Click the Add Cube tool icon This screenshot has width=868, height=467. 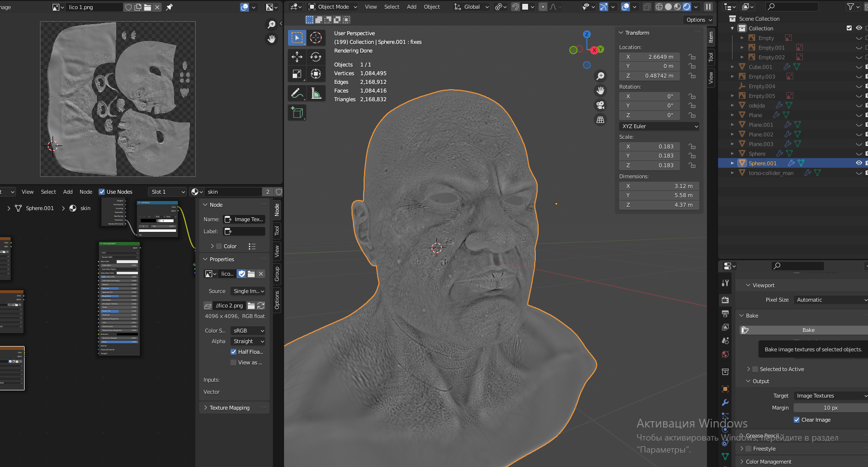(x=297, y=113)
